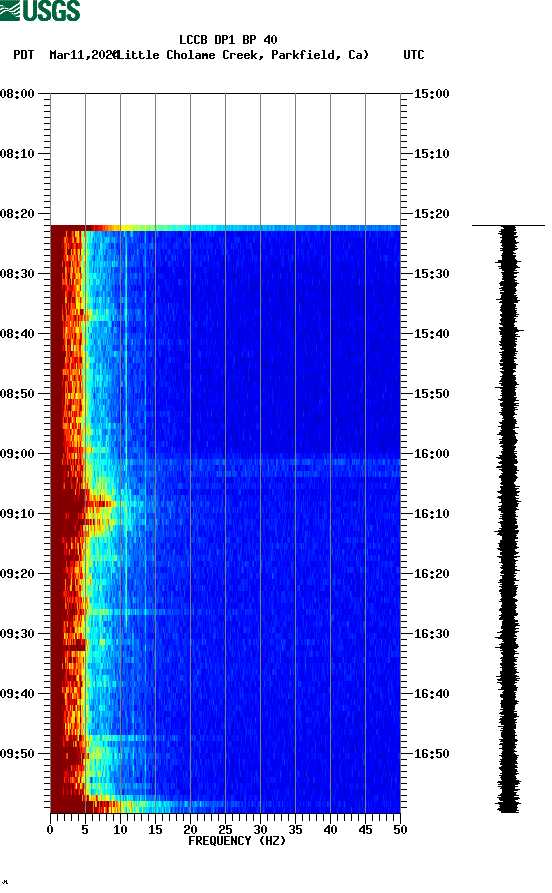Image resolution: width=552 pixels, height=893 pixels.
Task: Select the title text 'LCCB DP1 BP 40'
Action: coord(228,40)
